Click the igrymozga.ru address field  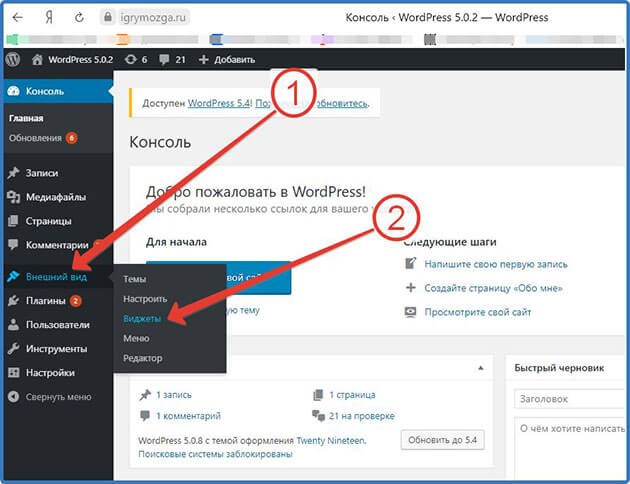coord(153,17)
